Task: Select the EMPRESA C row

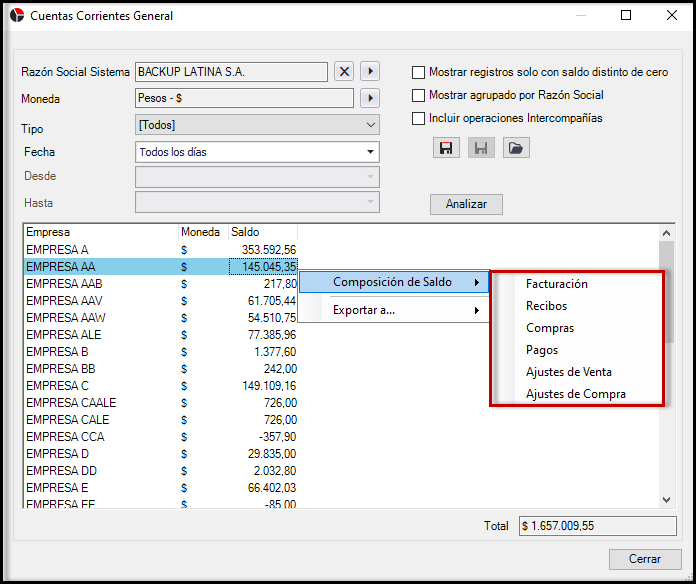Action: pyautogui.click(x=160, y=386)
